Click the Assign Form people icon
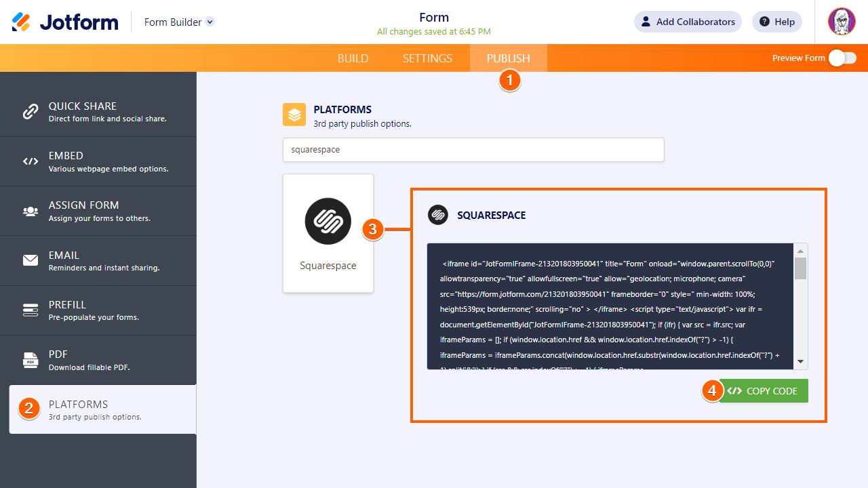868x488 pixels. click(30, 210)
